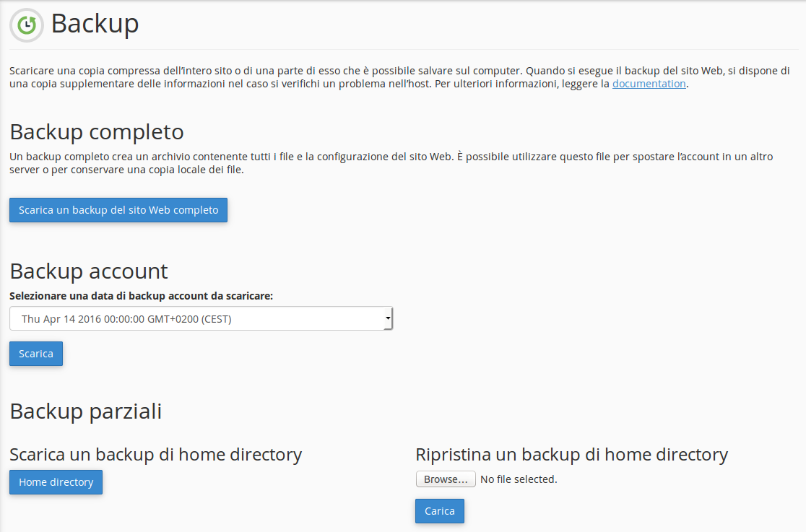
Task: Click the intro paragraph starting Scaricare una copia
Action: click(x=399, y=77)
